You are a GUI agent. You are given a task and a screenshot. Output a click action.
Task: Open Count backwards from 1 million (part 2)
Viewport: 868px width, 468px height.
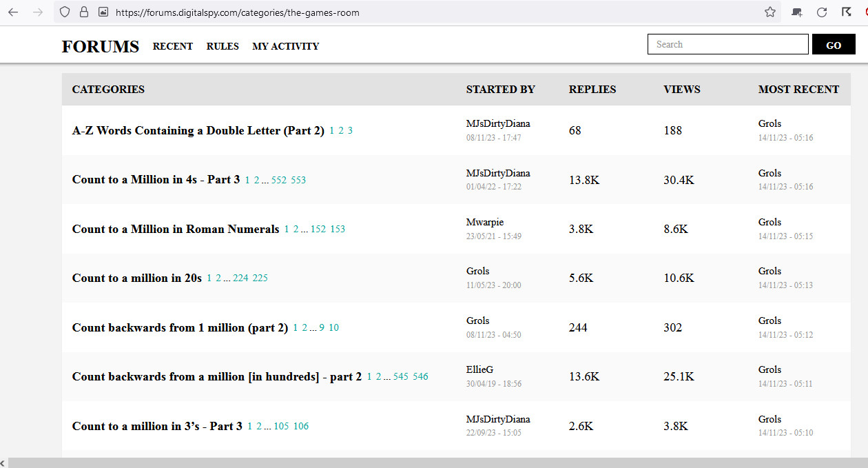coord(180,327)
